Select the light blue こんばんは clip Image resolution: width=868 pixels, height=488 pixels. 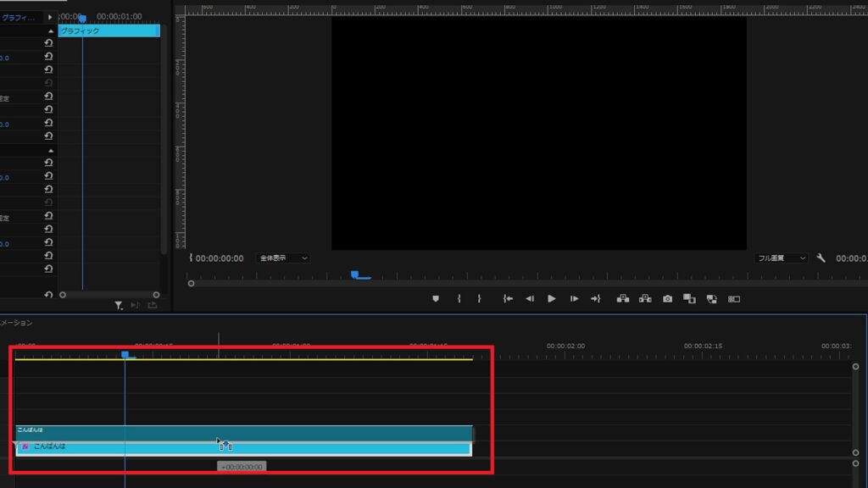click(244, 448)
